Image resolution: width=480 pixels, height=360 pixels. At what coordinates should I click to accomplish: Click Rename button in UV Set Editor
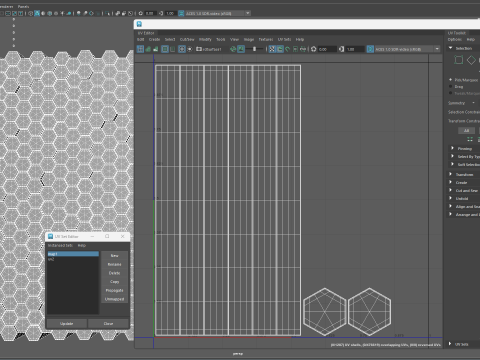click(x=114, y=264)
